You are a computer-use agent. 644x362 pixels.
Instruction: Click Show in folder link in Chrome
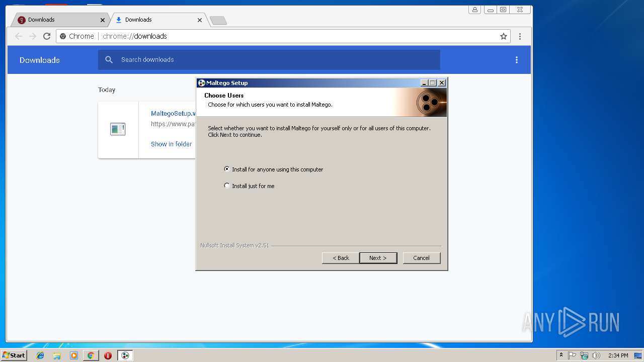[x=171, y=144]
